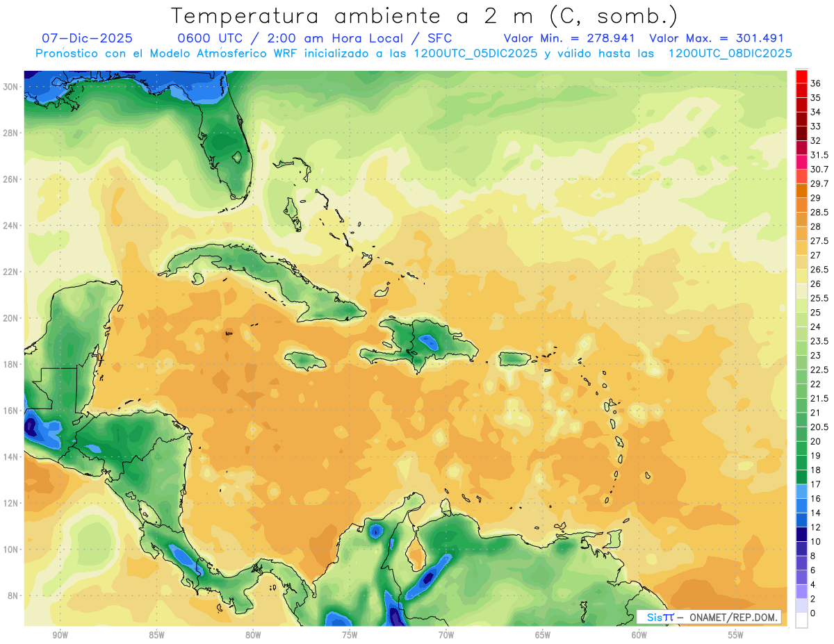Image resolution: width=834 pixels, height=644 pixels.
Task: Click latitude axis label '26N'
Action: tap(12, 179)
